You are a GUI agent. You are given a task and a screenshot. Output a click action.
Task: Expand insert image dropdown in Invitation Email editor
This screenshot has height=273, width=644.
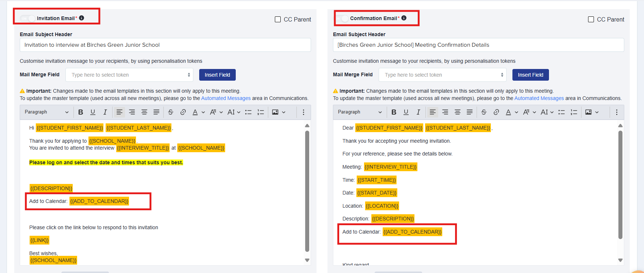point(284,112)
